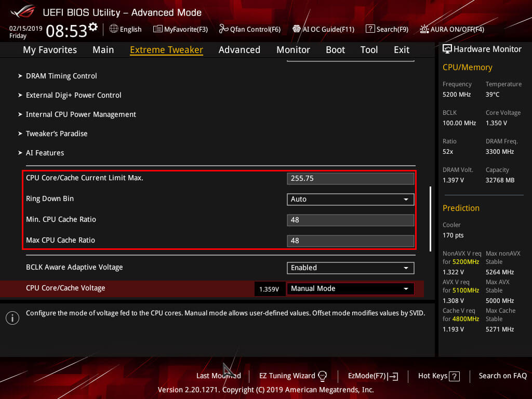The image size is (532, 399).
Task: Click the 1.359V voltage readout
Action: (270, 289)
